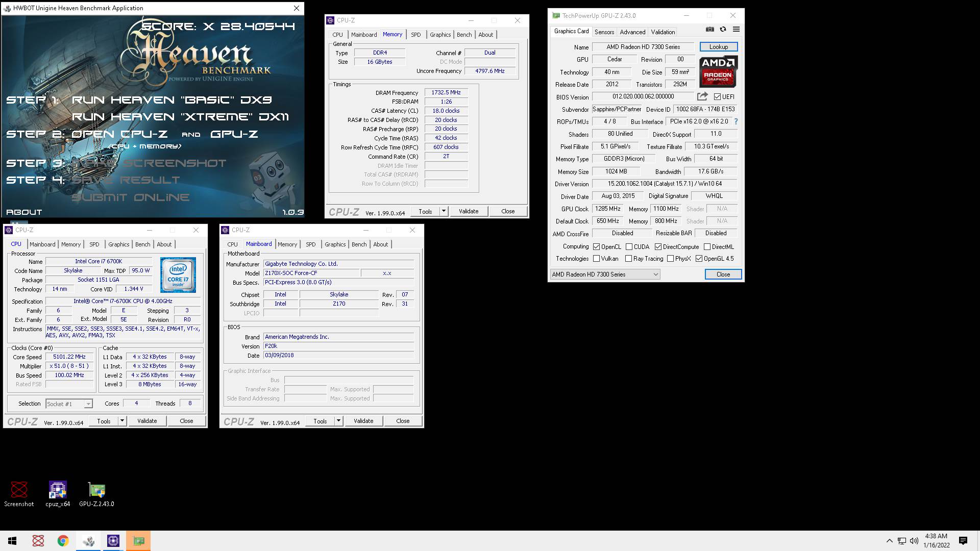
Task: Open the Windows Start menu
Action: pos(12,541)
